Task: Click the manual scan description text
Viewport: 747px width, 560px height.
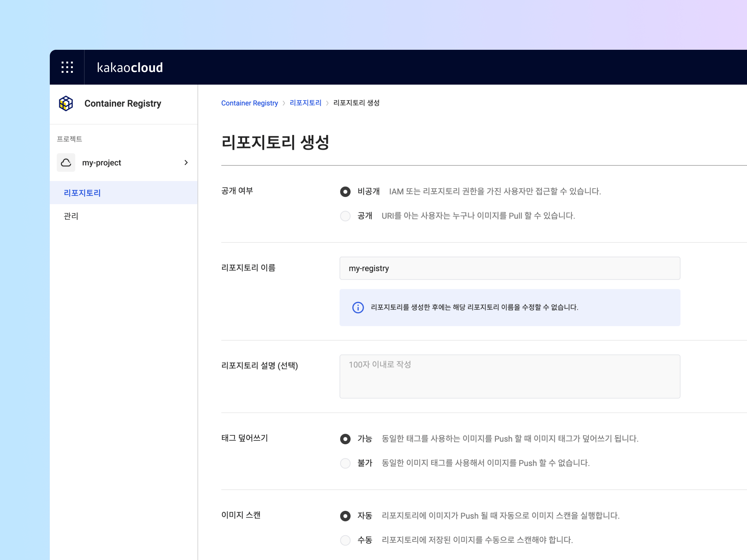Action: click(x=477, y=540)
